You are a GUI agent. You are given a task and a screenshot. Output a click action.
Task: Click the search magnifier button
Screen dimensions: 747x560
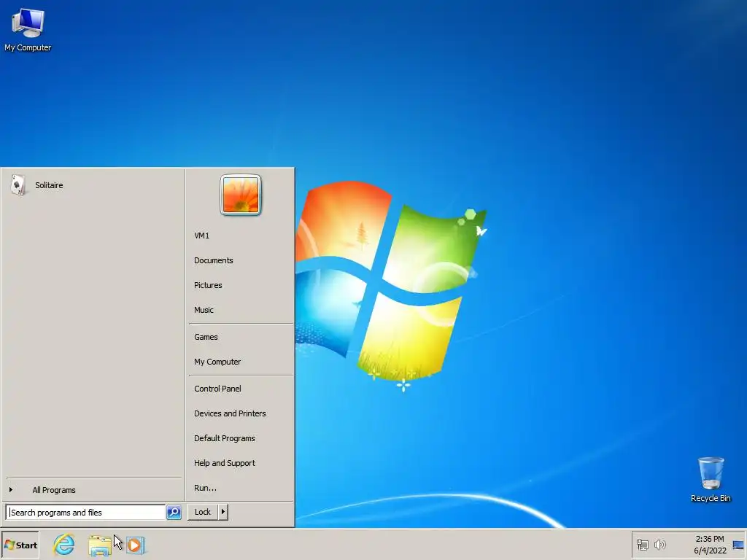point(174,513)
